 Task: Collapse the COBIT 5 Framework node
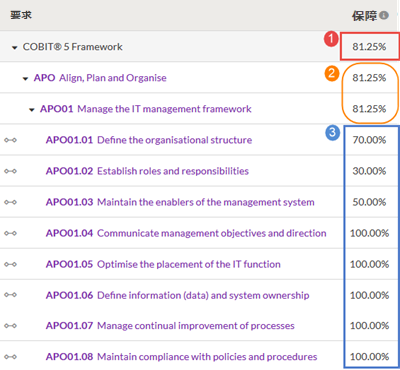tap(14, 48)
